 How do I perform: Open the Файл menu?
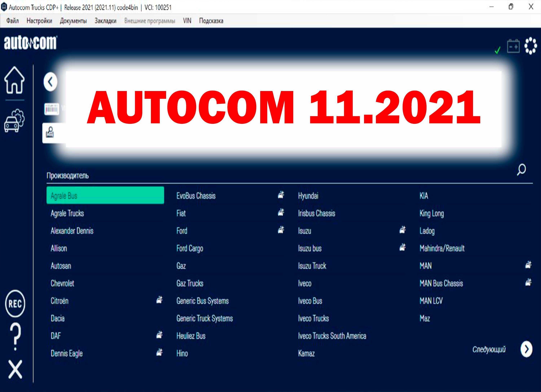point(12,21)
